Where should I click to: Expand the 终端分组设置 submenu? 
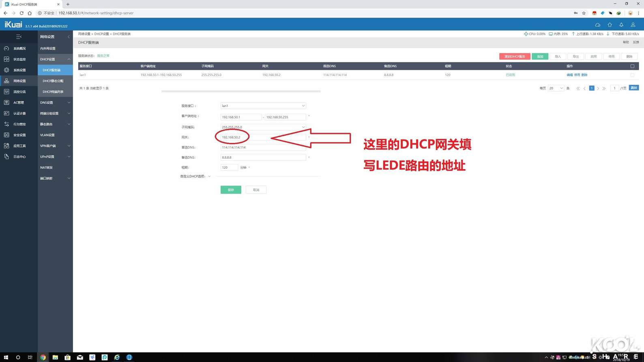[x=69, y=113]
